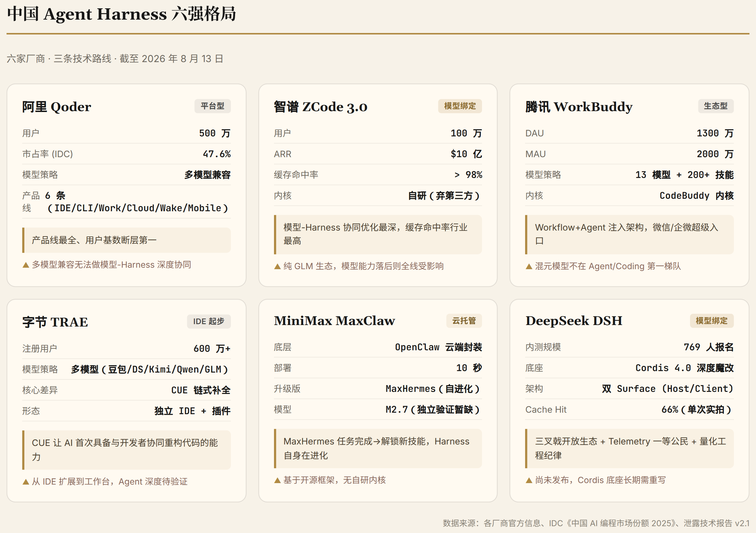Screen dimensions: 756x533
Task: Click the 独立 IDE + 插件 value
Action: point(193,411)
